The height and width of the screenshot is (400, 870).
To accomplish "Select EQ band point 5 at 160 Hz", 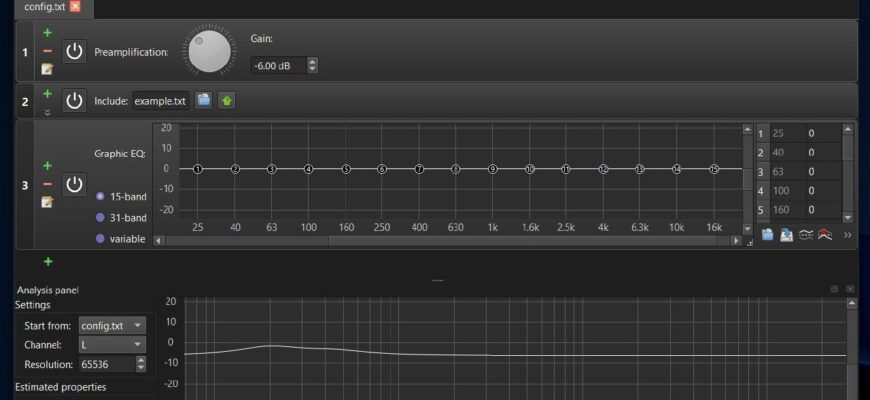I will click(x=346, y=169).
